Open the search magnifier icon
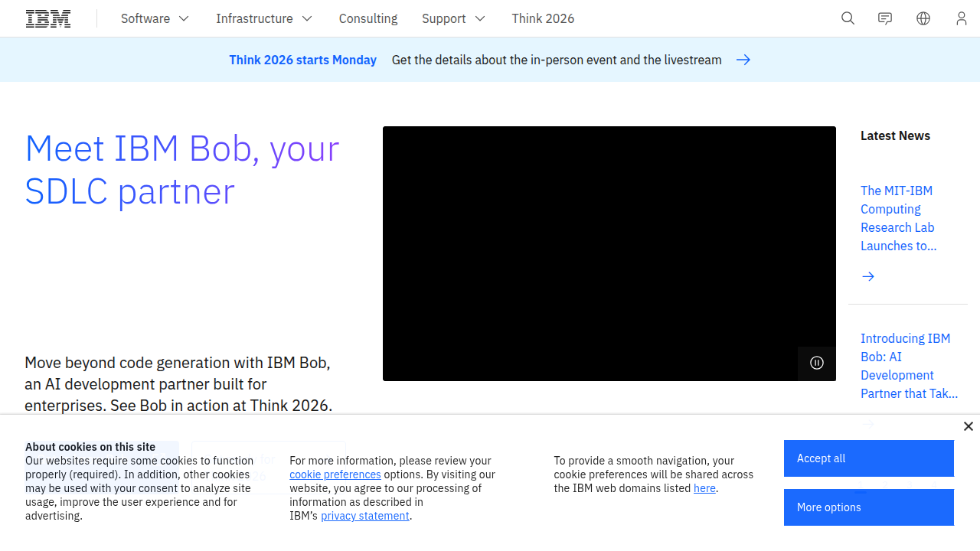This screenshot has height=551, width=980. coord(848,18)
